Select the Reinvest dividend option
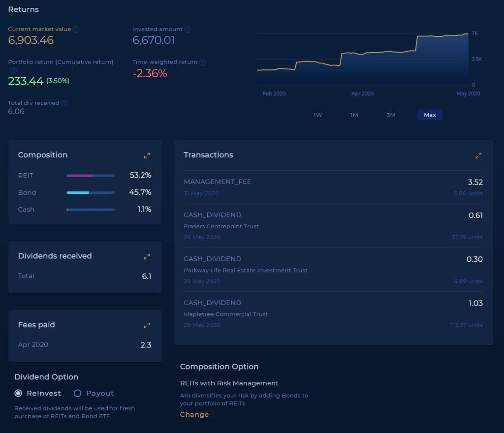Viewport: 504px width, 433px height. click(x=19, y=393)
